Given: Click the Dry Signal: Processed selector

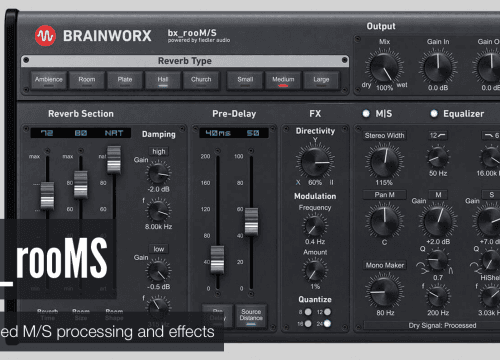Looking at the screenshot, I should [442, 325].
